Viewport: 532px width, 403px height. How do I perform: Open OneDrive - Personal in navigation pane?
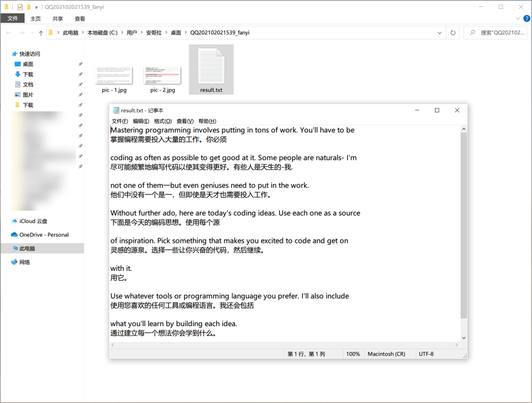point(40,235)
